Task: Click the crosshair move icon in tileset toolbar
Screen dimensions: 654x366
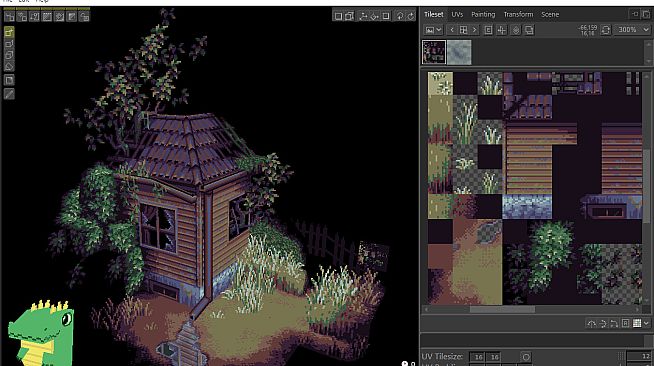Action: click(501, 30)
